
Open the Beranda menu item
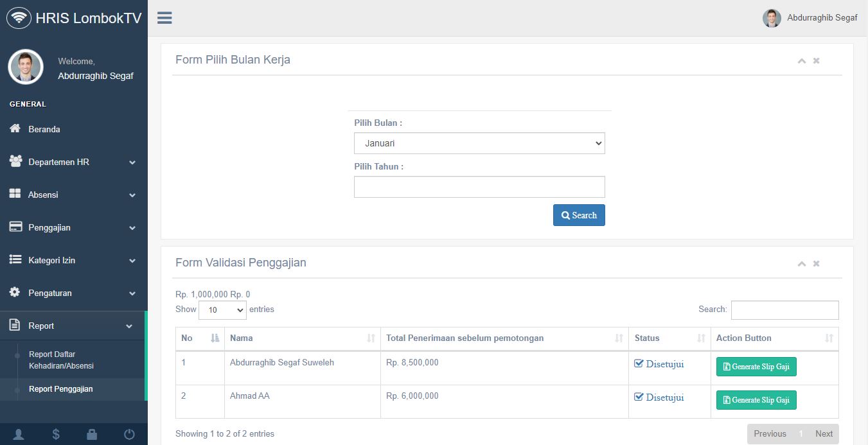[44, 130]
